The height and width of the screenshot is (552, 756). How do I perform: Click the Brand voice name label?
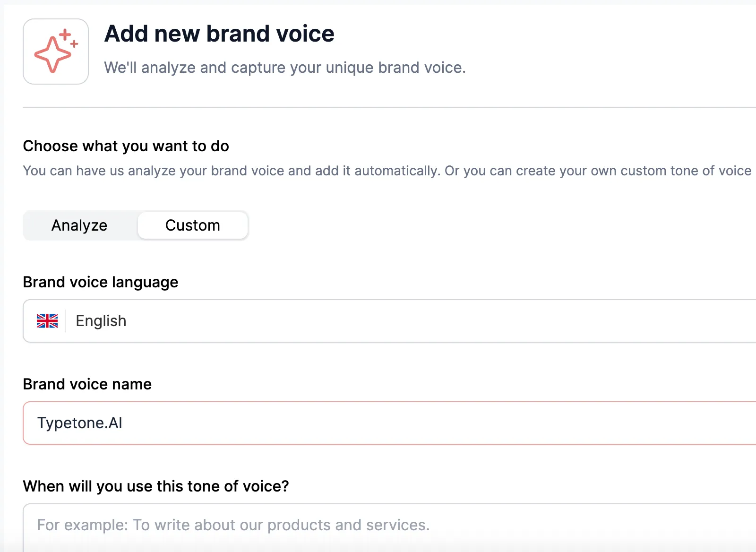click(x=87, y=384)
